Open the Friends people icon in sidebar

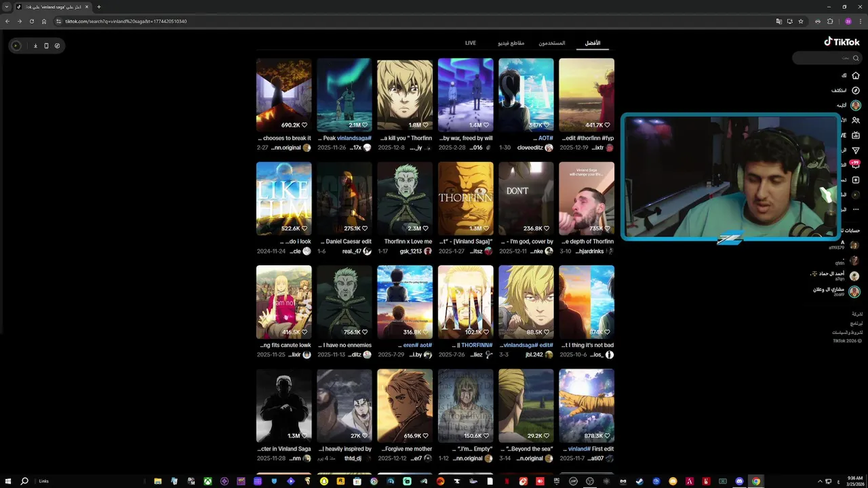coord(856,120)
